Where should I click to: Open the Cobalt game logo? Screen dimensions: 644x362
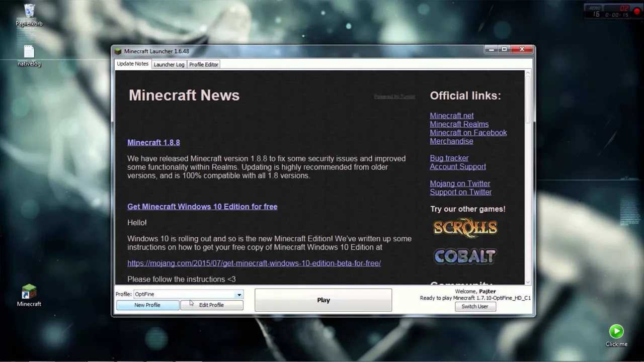[465, 256]
